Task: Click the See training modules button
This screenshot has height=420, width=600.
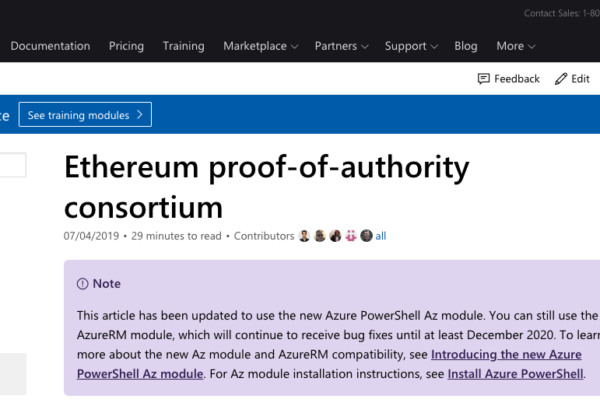Action: point(85,114)
